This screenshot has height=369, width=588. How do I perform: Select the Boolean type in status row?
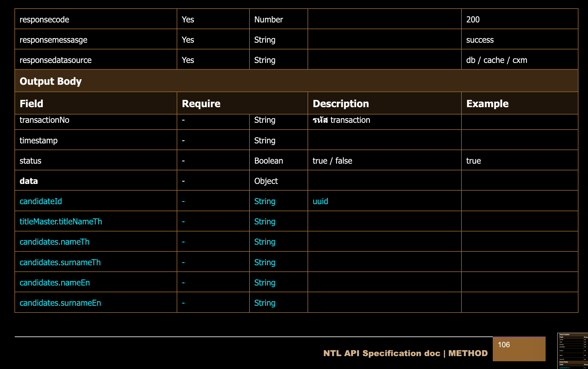pos(269,161)
